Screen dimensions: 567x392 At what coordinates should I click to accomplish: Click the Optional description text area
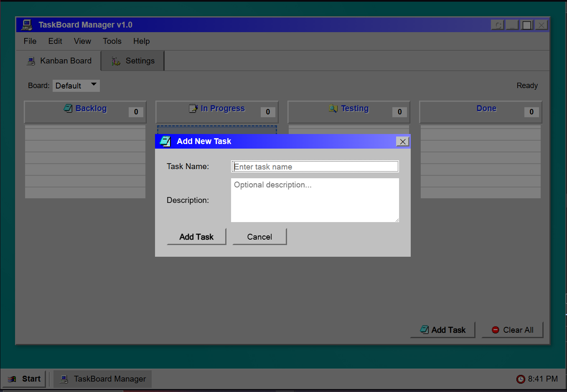(315, 200)
